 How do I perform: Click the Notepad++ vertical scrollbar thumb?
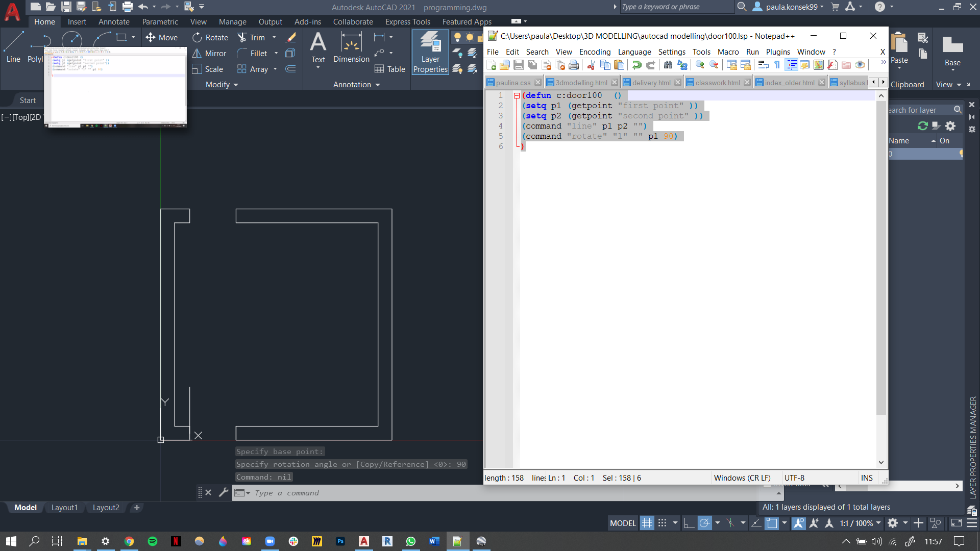pyautogui.click(x=881, y=258)
